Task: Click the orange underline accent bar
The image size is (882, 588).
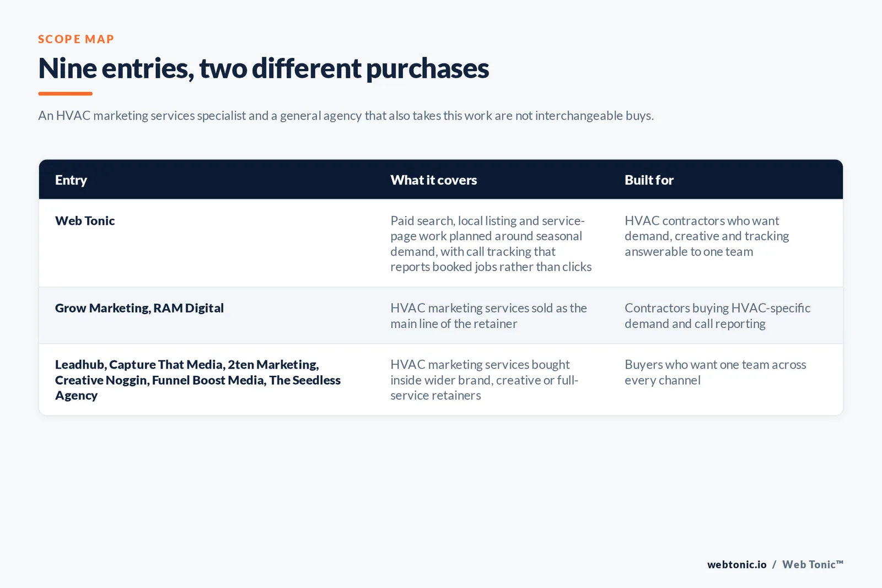Action: point(65,94)
